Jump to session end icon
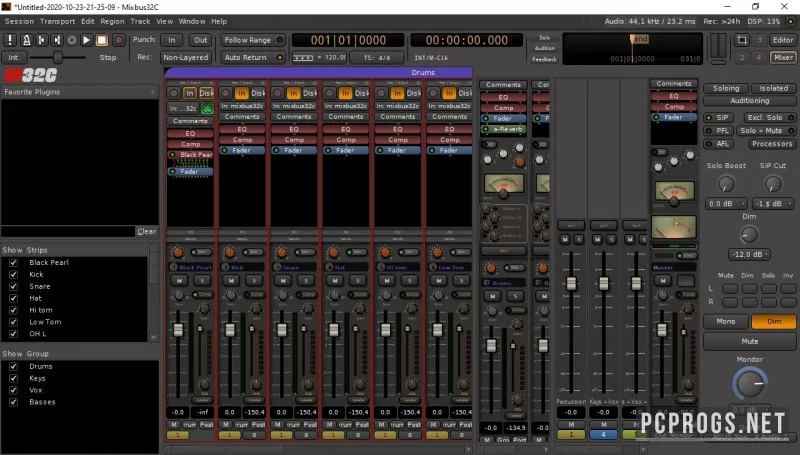800x455 pixels. pyautogui.click(x=57, y=40)
